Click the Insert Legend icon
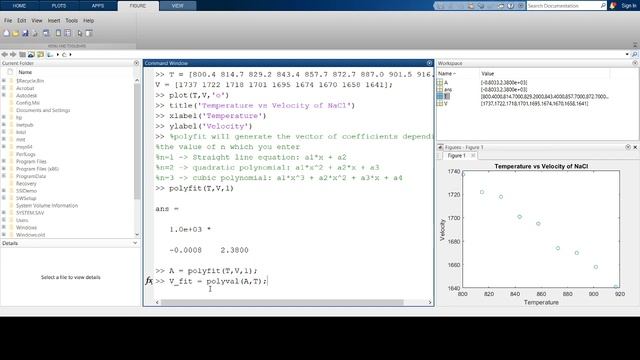This screenshot has width=640, height=360. coord(68,33)
